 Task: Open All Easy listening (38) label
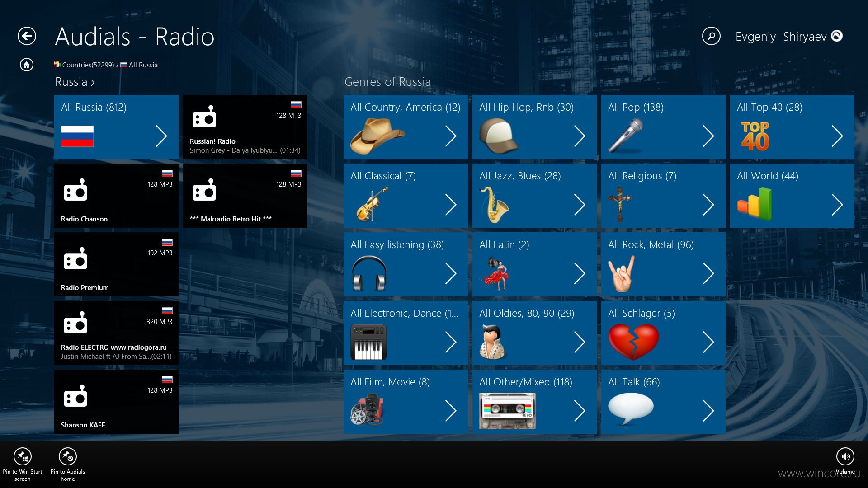point(397,244)
